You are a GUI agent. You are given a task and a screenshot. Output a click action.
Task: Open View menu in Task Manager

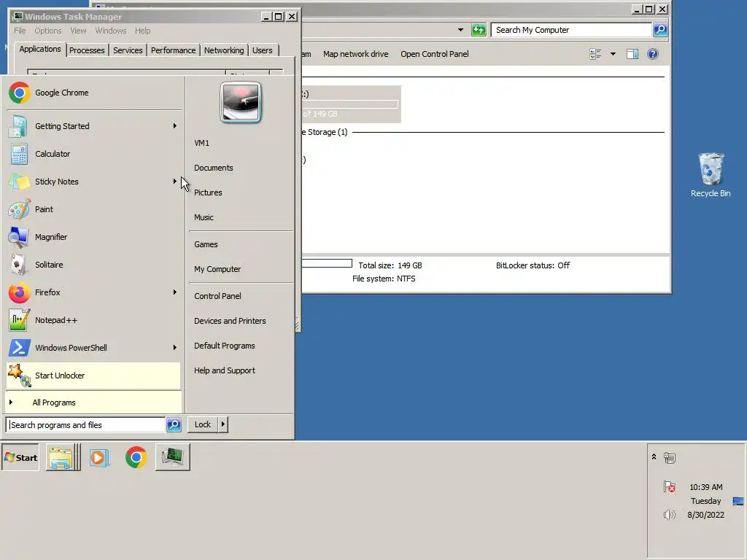point(78,31)
